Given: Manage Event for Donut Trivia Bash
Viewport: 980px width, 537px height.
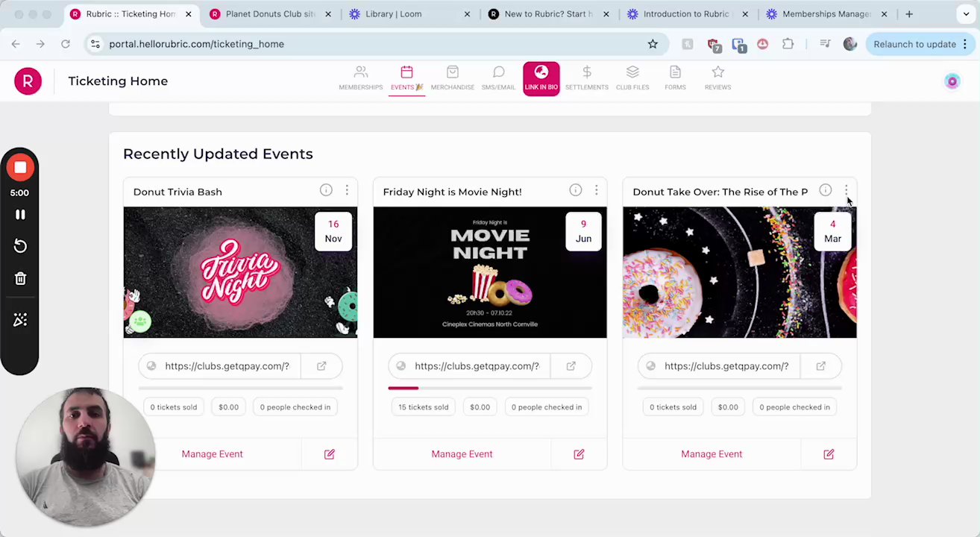Looking at the screenshot, I should [213, 454].
